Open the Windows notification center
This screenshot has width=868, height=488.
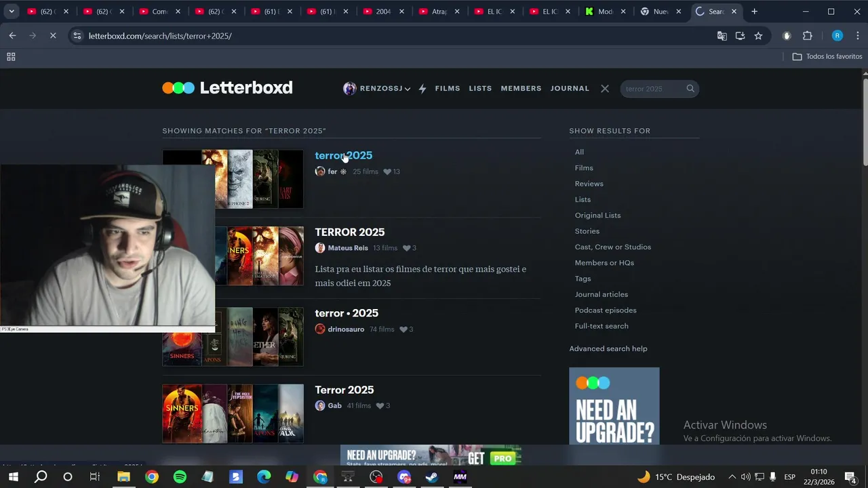pyautogui.click(x=850, y=477)
